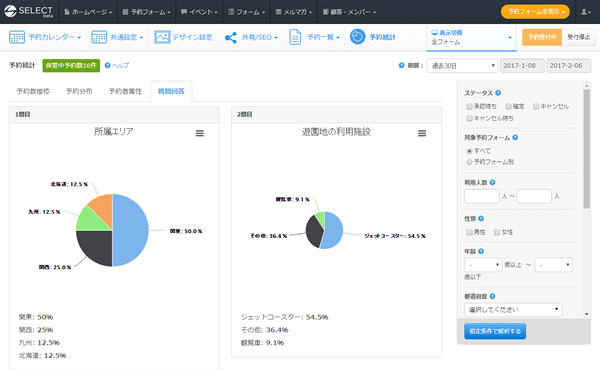This screenshot has height=370, width=600.
Task: Check the 承認待ち status checkbox
Action: pos(469,106)
